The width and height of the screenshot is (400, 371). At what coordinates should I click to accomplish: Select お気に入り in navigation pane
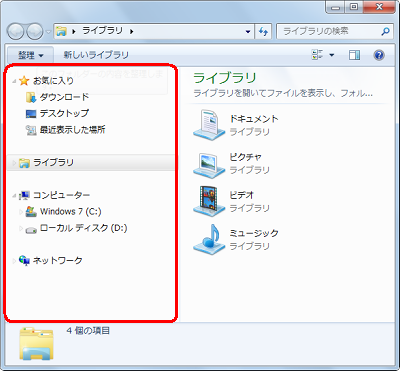coord(53,81)
